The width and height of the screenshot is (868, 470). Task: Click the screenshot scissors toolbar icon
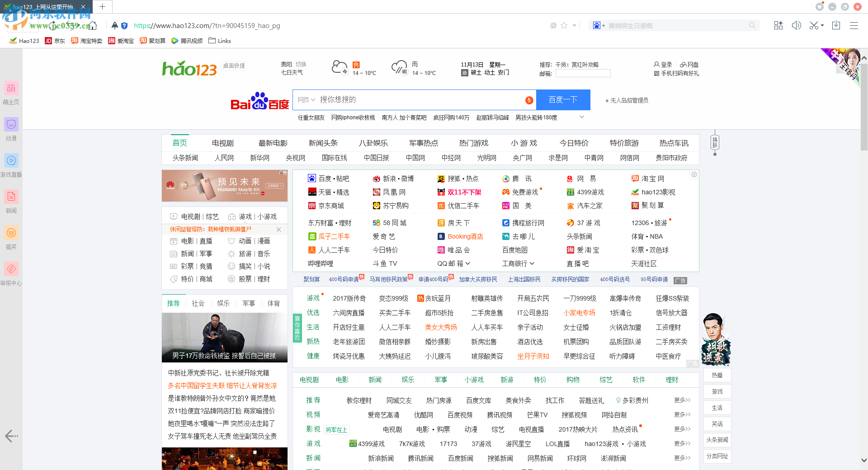point(813,25)
